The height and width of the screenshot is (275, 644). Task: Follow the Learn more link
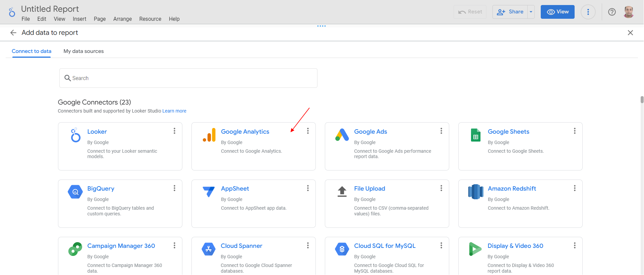coord(174,111)
